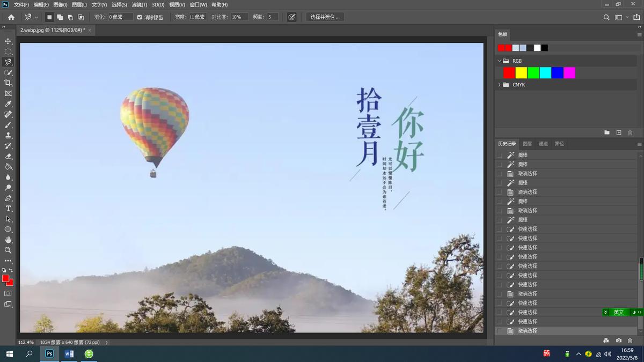The height and width of the screenshot is (362, 644).
Task: Expand the CMYK swatch group
Action: point(499,85)
